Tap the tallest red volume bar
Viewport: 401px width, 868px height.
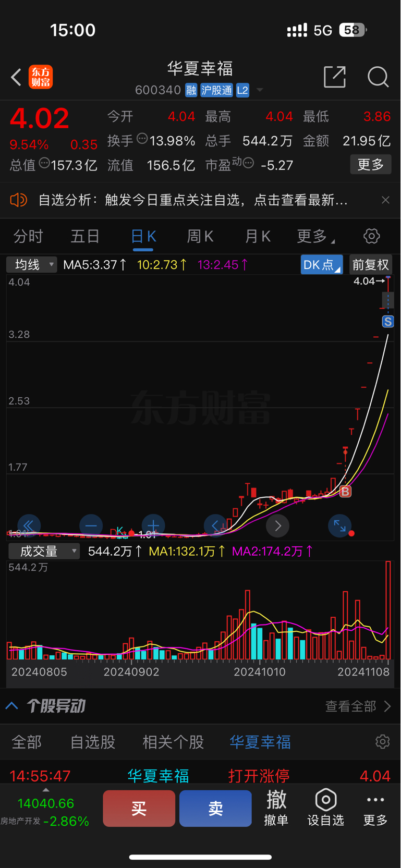coord(388,610)
